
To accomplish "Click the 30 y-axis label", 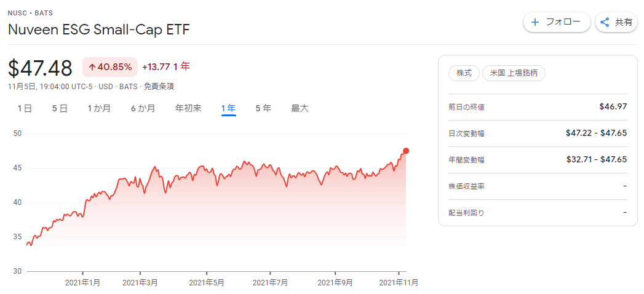I will click(17, 271).
